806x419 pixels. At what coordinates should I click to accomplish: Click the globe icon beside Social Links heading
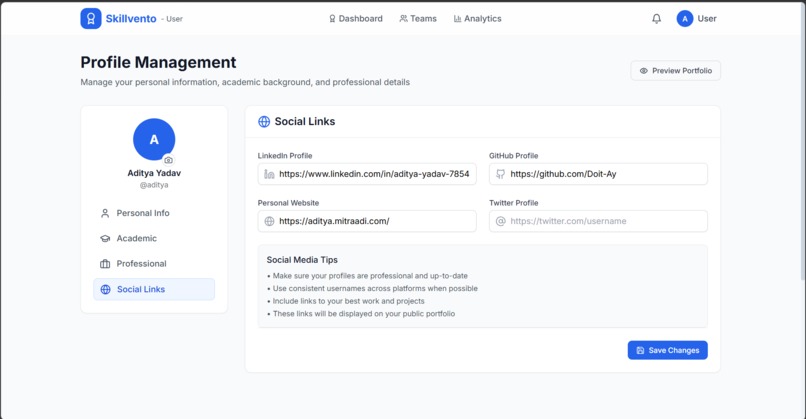coord(264,121)
